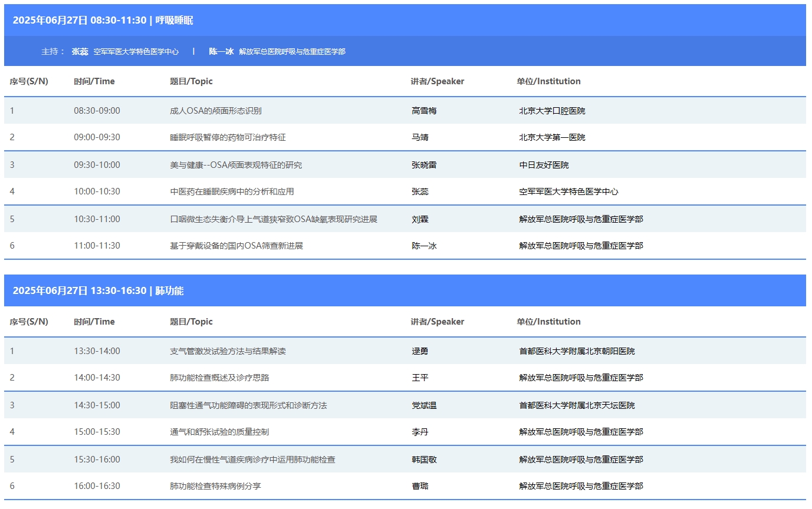Click the 呼吸睡眠 session header for 08:30-11:30

[405, 20]
